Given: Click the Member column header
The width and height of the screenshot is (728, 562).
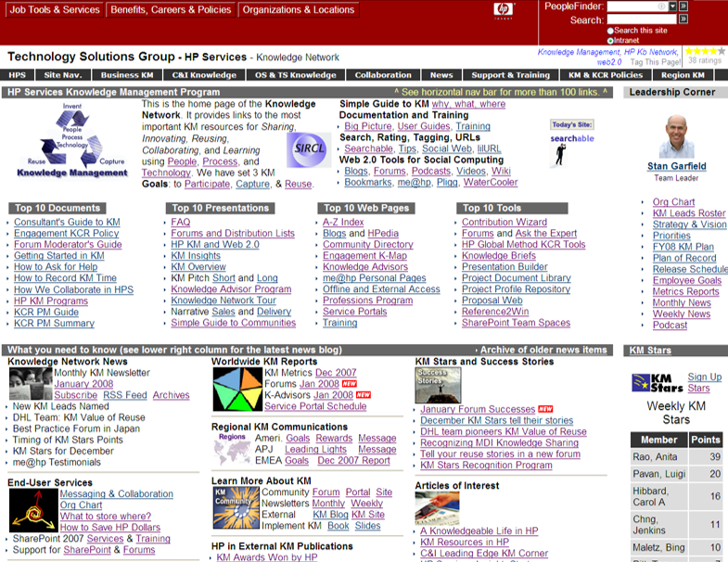Looking at the screenshot, I should (658, 440).
